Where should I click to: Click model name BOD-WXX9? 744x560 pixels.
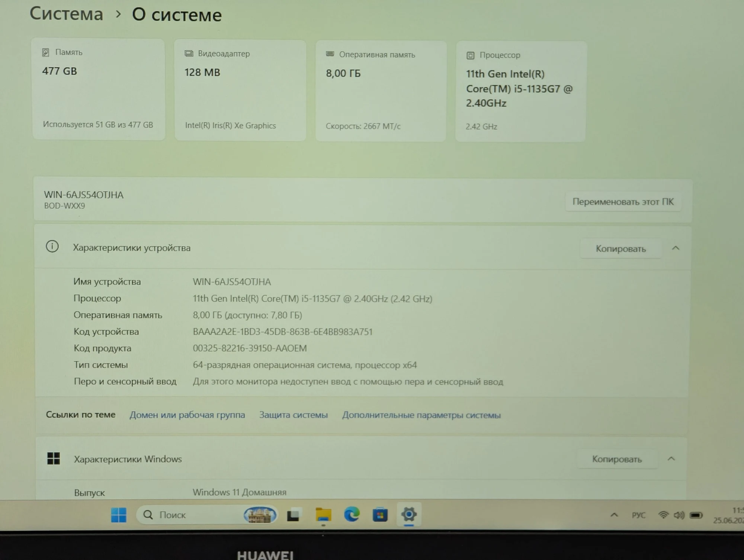tap(64, 206)
